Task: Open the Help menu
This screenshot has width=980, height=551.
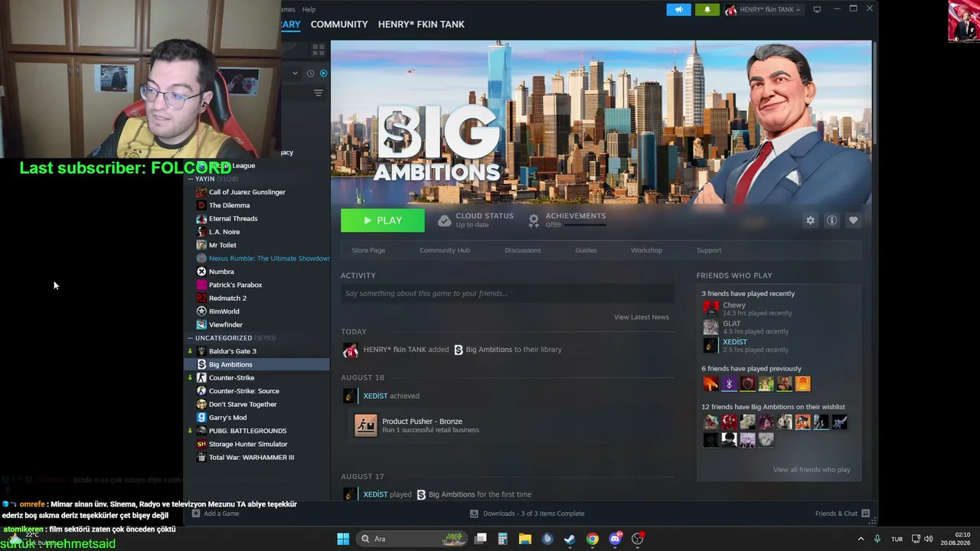Action: (x=309, y=9)
